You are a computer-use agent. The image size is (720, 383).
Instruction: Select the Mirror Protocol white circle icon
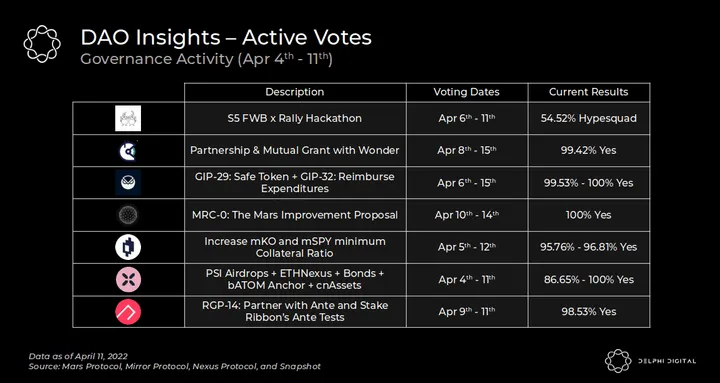128,247
